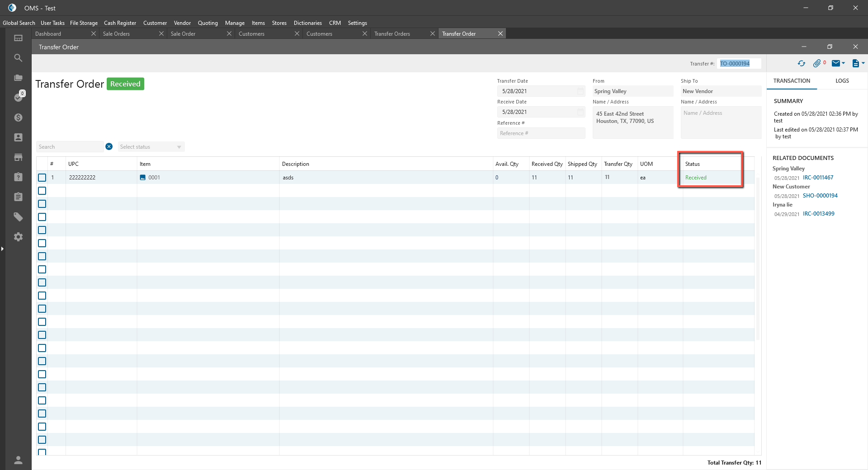Open the question-mark clipboard sidebar icon
The height and width of the screenshot is (470, 868).
point(18,177)
